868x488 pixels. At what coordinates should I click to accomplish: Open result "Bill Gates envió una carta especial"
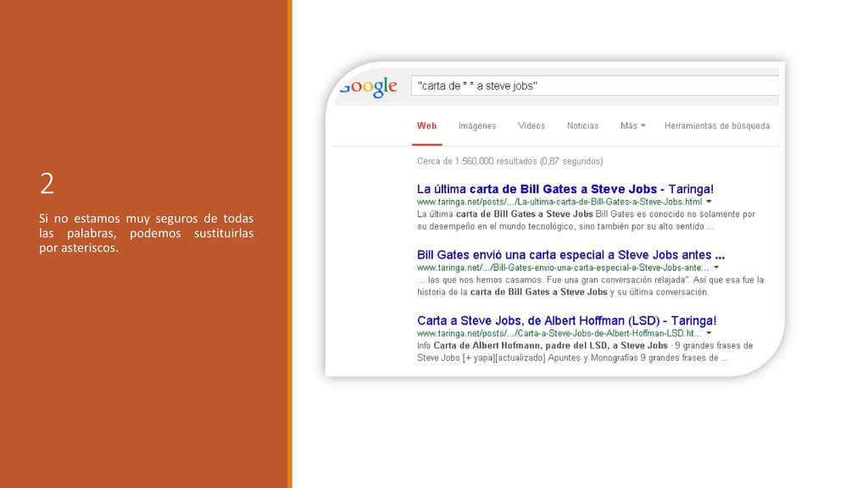pyautogui.click(x=570, y=255)
